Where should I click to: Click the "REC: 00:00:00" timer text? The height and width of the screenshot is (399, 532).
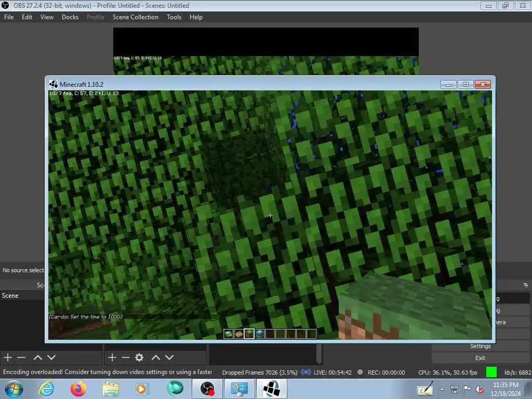pos(386,372)
